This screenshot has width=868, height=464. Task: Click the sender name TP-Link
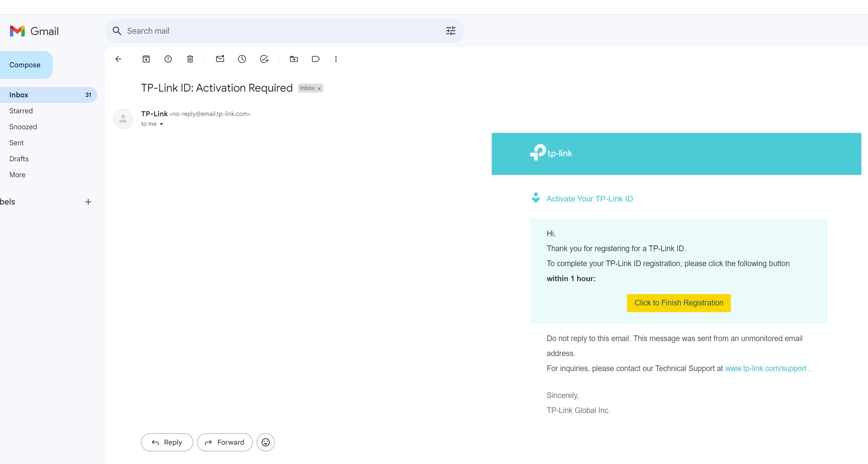click(154, 114)
